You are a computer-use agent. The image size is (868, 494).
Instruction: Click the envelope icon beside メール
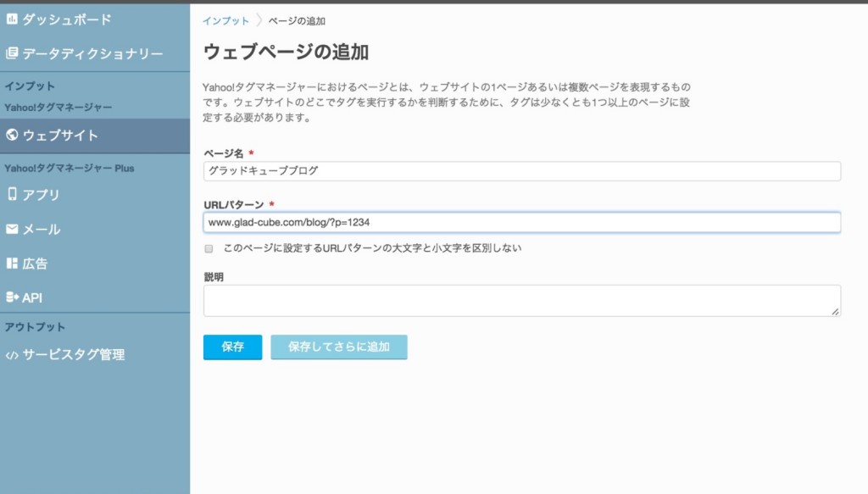coord(12,229)
